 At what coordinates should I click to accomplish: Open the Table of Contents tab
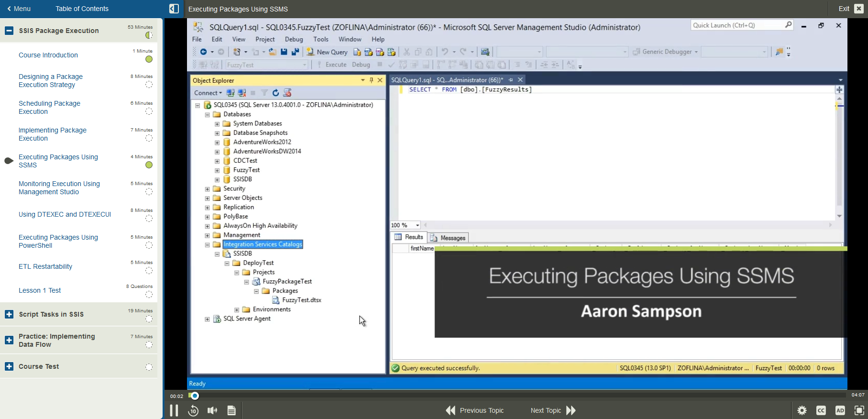(82, 9)
